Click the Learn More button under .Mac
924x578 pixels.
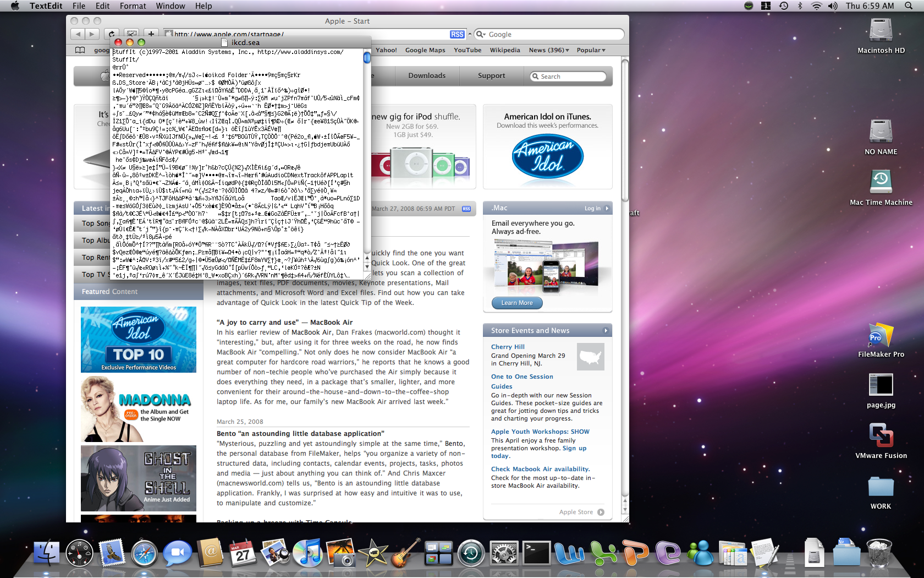[x=517, y=303]
